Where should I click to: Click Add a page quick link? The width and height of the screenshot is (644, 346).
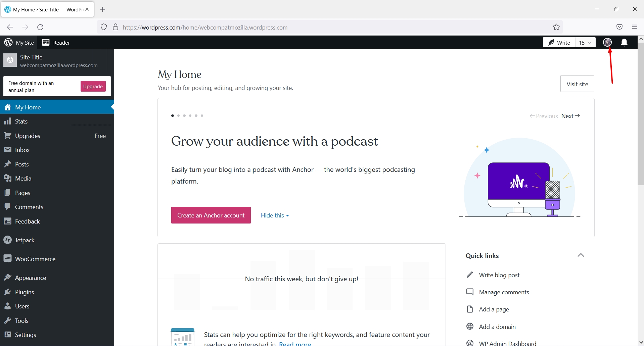488,309
